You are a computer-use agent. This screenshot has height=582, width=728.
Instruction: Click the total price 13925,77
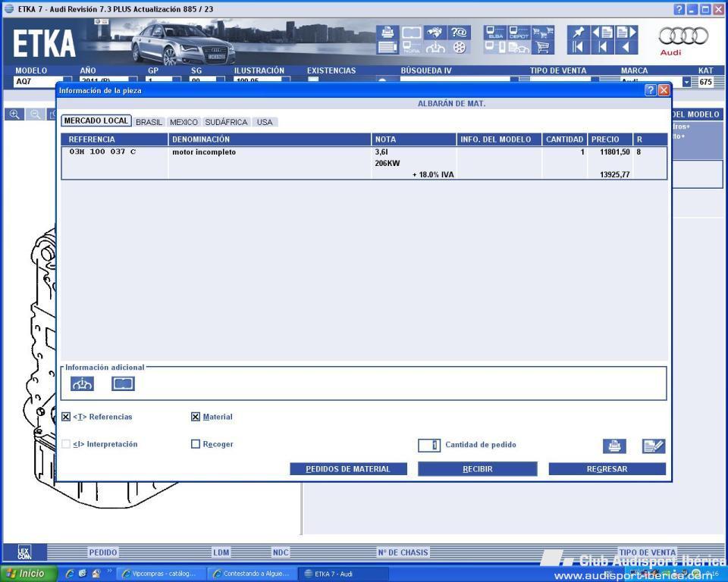tap(615, 174)
